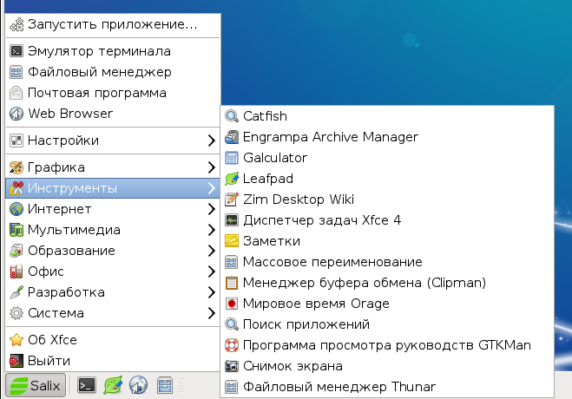Open the Разработка menu category
The image size is (572, 399).
tap(112, 293)
